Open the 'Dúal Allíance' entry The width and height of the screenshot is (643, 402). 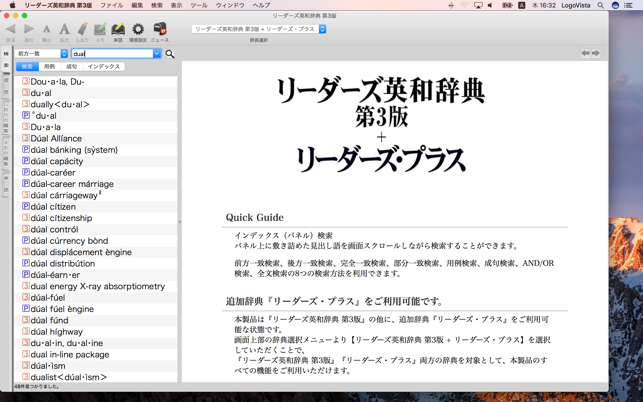click(x=56, y=138)
